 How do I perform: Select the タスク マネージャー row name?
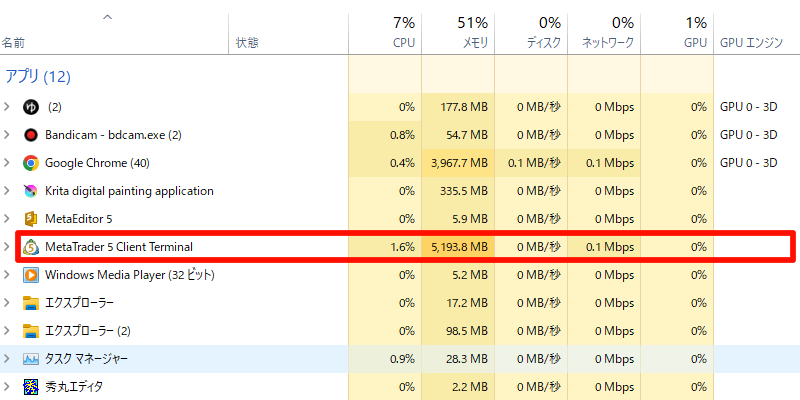coord(86,359)
